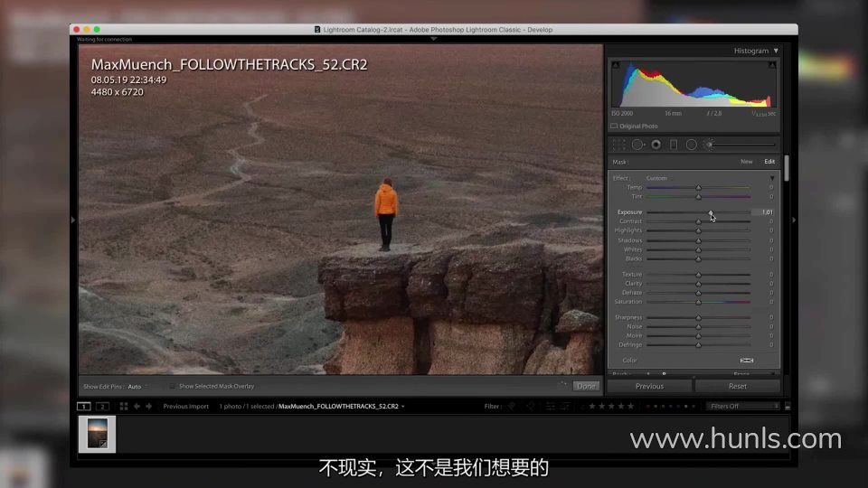Click the Done button
Screen dimensions: 868x488
[x=586, y=386]
